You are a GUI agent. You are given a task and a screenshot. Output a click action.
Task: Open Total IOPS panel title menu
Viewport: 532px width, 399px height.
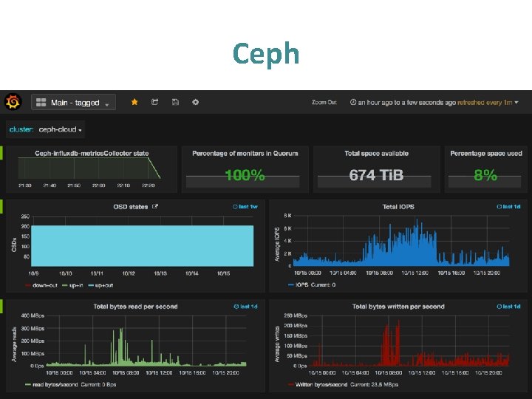398,207
